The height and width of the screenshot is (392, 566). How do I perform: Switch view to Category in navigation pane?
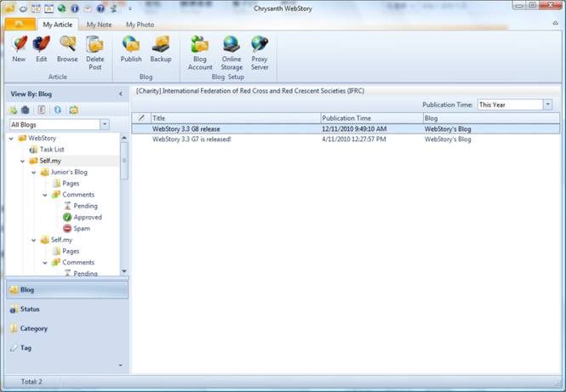33,328
